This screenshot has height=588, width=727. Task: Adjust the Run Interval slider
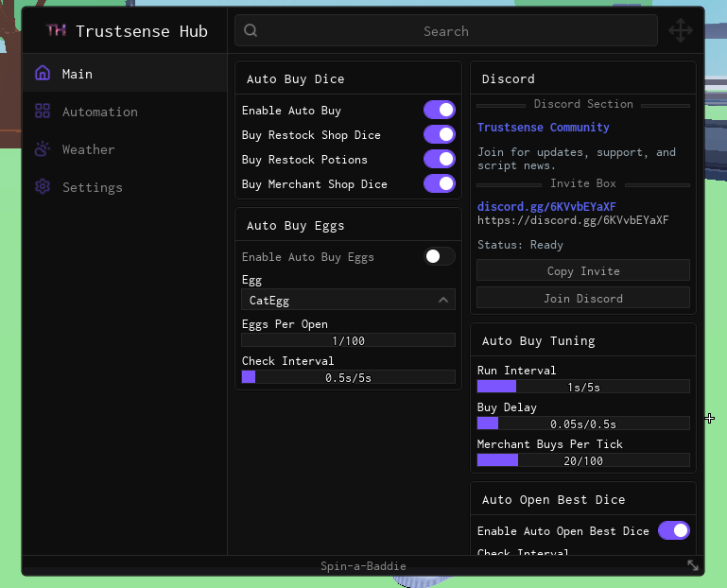point(583,387)
